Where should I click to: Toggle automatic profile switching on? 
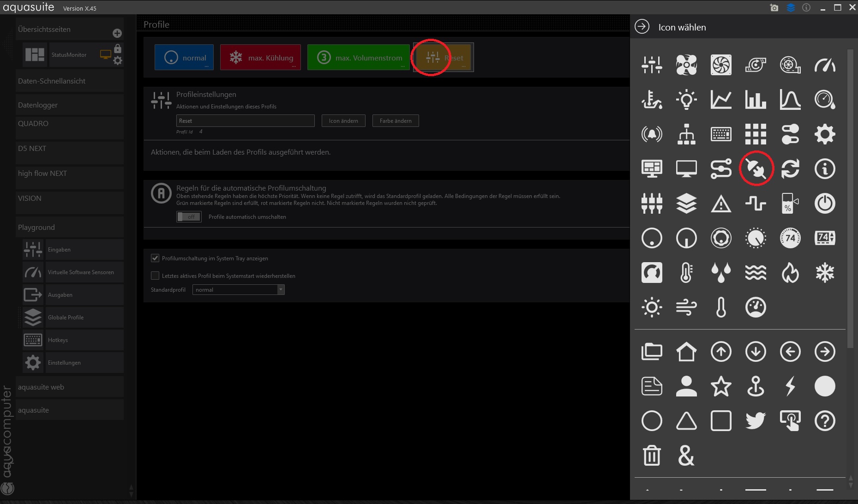[189, 217]
